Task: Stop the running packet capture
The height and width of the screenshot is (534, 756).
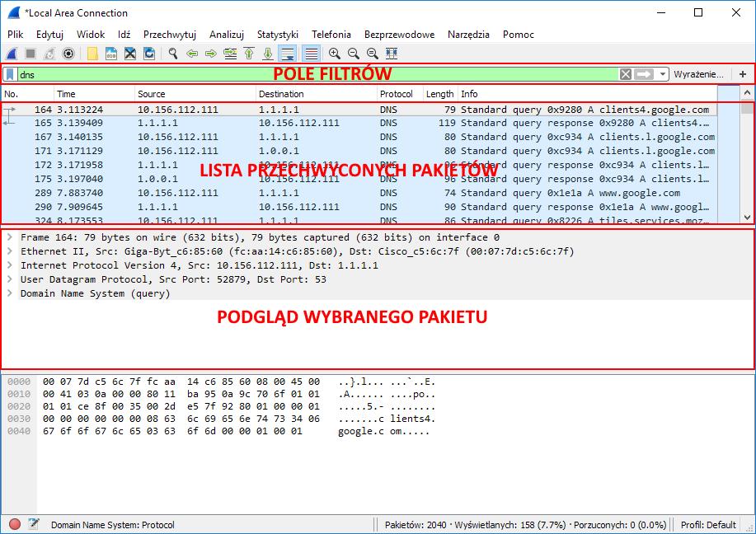Action: click(x=31, y=54)
